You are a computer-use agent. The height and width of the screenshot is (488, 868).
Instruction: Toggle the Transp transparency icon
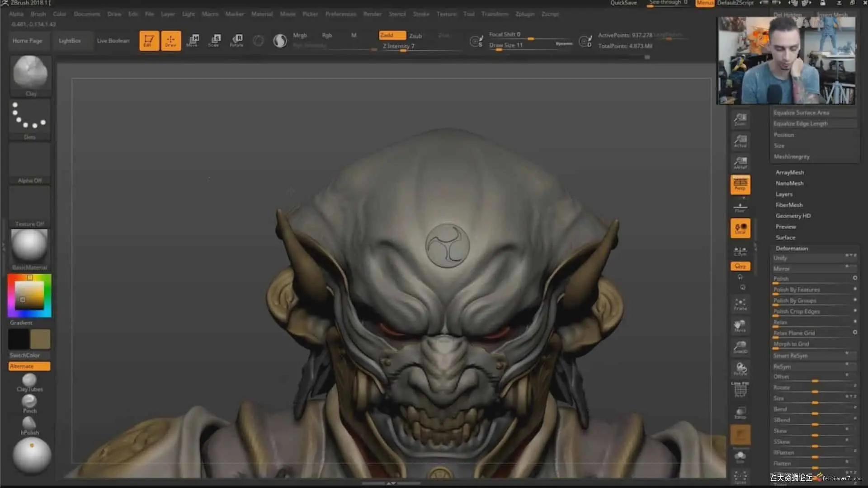tap(740, 413)
